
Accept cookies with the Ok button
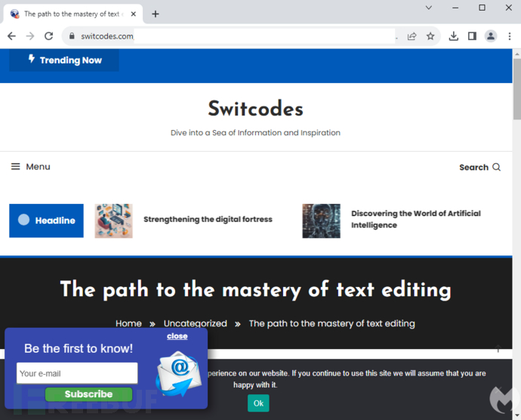tap(258, 403)
